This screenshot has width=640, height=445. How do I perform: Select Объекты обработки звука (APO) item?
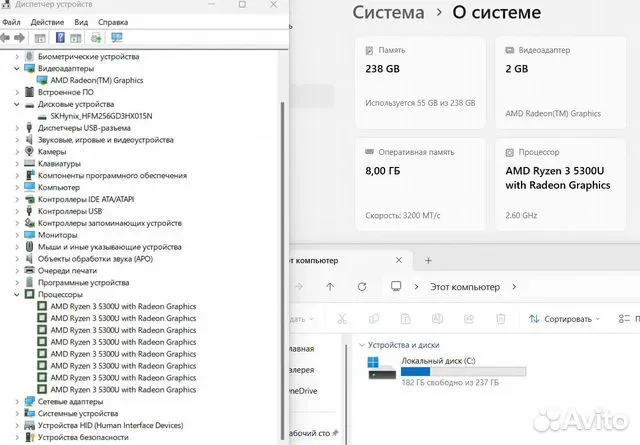click(x=95, y=259)
